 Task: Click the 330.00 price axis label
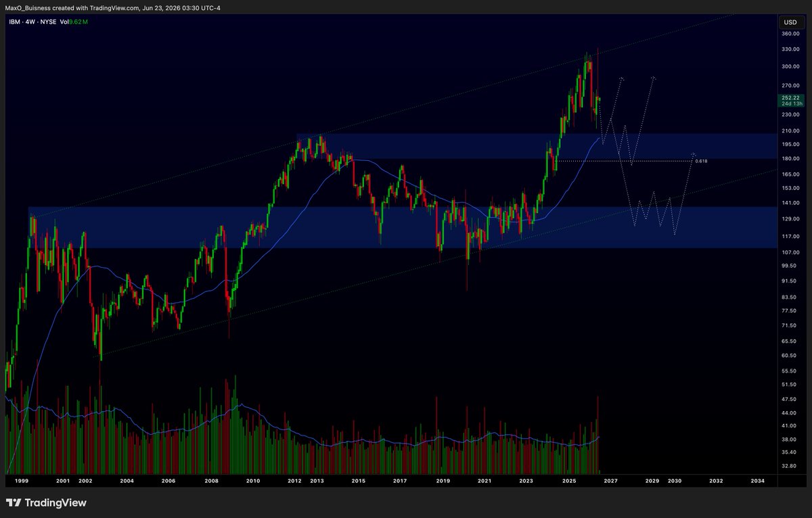point(790,49)
